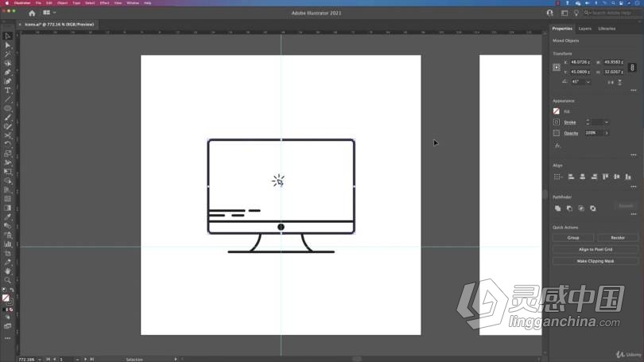
Task: Select the Gradient tool
Action: 8,208
